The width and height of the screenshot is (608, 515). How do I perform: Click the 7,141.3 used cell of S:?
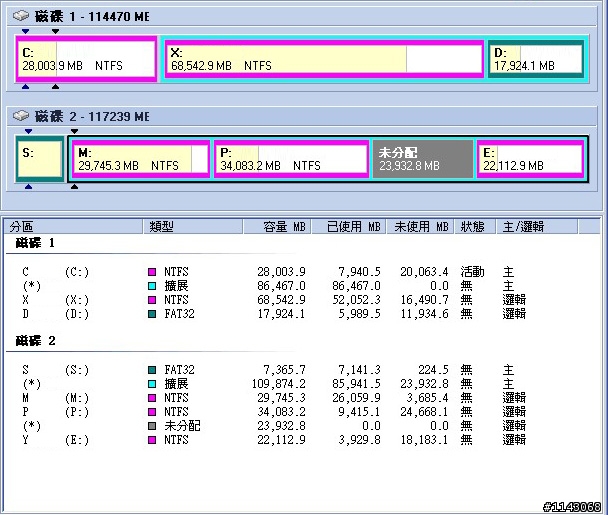click(x=359, y=370)
